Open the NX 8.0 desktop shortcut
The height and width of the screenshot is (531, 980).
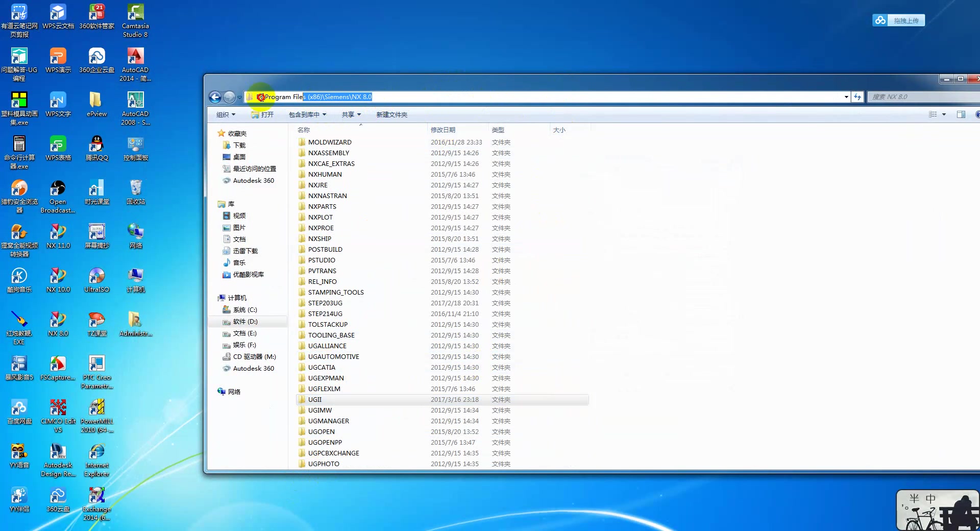tap(58, 324)
